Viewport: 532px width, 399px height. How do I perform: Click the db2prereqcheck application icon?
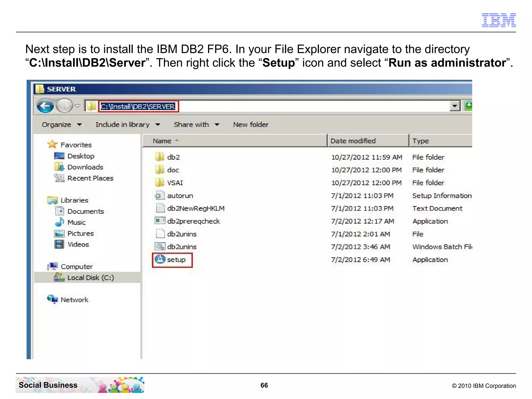tap(160, 221)
